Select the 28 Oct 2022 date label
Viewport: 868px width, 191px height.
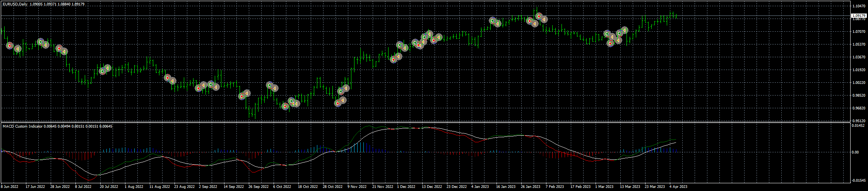333,187
